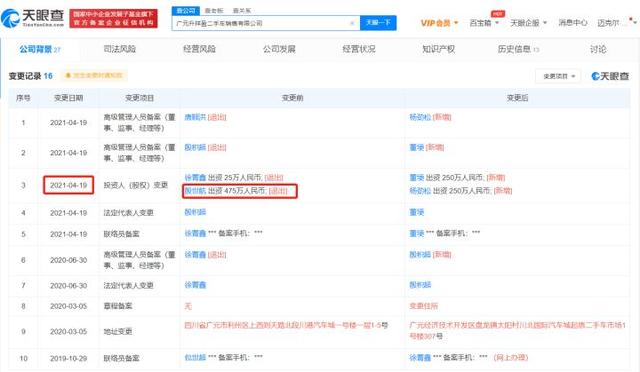Image resolution: width=640 pixels, height=372 pixels.
Task: Open the new liaison link in row 10
Action: [420, 358]
